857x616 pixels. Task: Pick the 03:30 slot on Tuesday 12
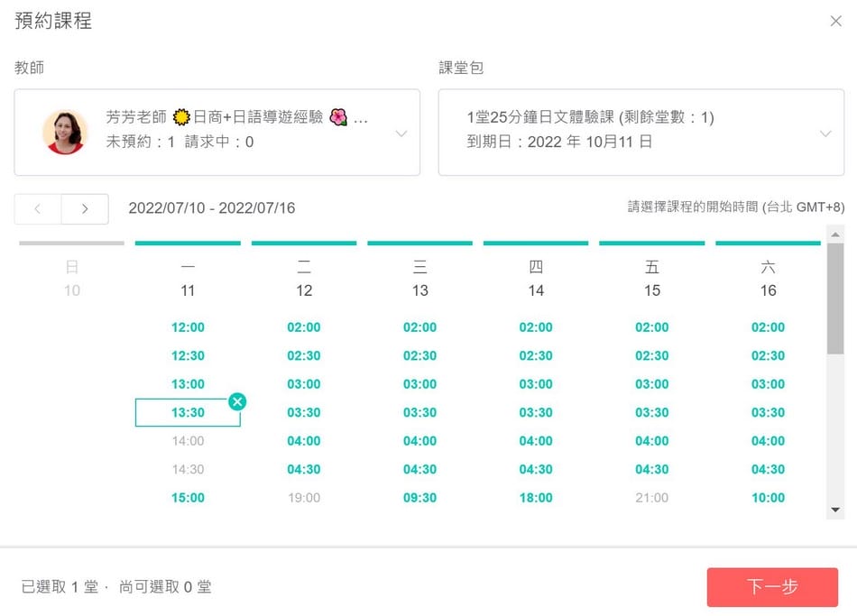304,413
